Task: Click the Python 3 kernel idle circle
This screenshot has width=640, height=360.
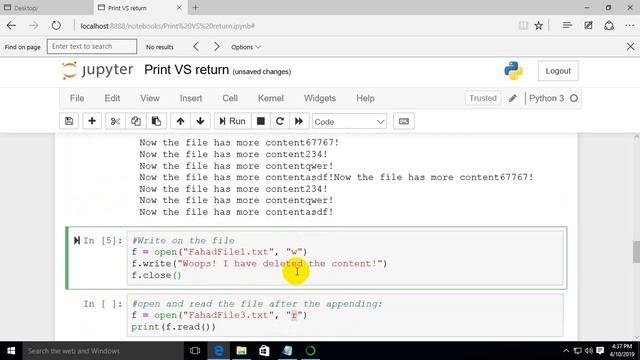Action: 574,98
